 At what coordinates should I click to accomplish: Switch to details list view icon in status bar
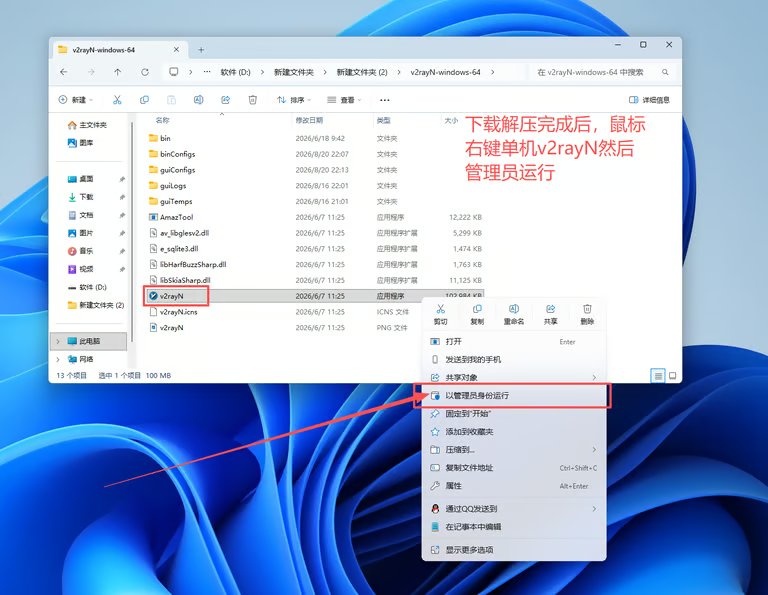658,376
